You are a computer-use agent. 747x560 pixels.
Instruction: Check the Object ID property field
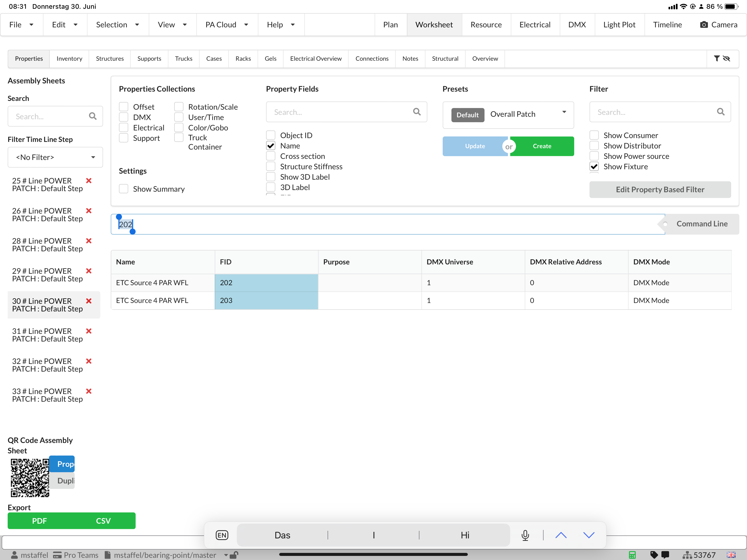270,135
